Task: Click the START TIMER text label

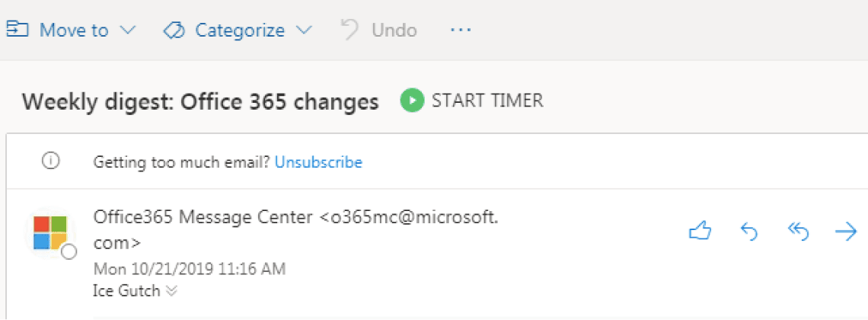Action: (x=487, y=101)
